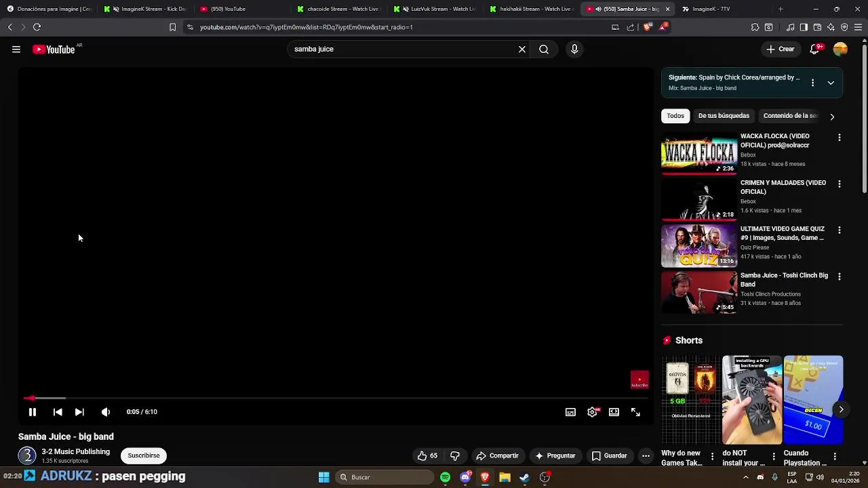Switch to the ImagineK Stream - Kick tab
868x488 pixels.
point(145,9)
